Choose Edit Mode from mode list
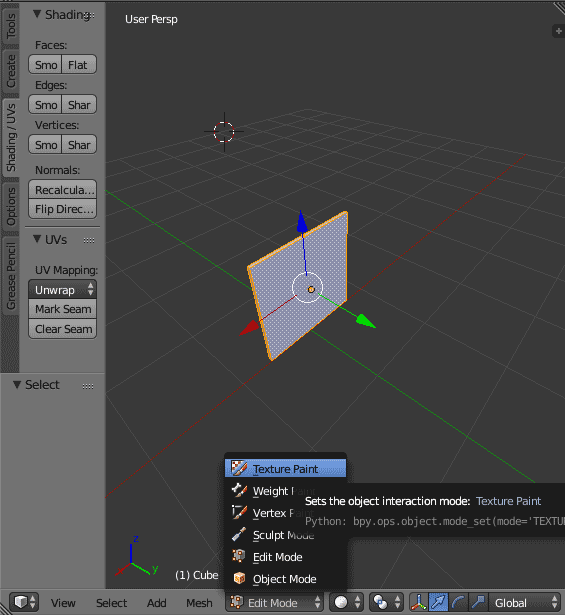Screen dimensions: 565x615 (285, 556)
